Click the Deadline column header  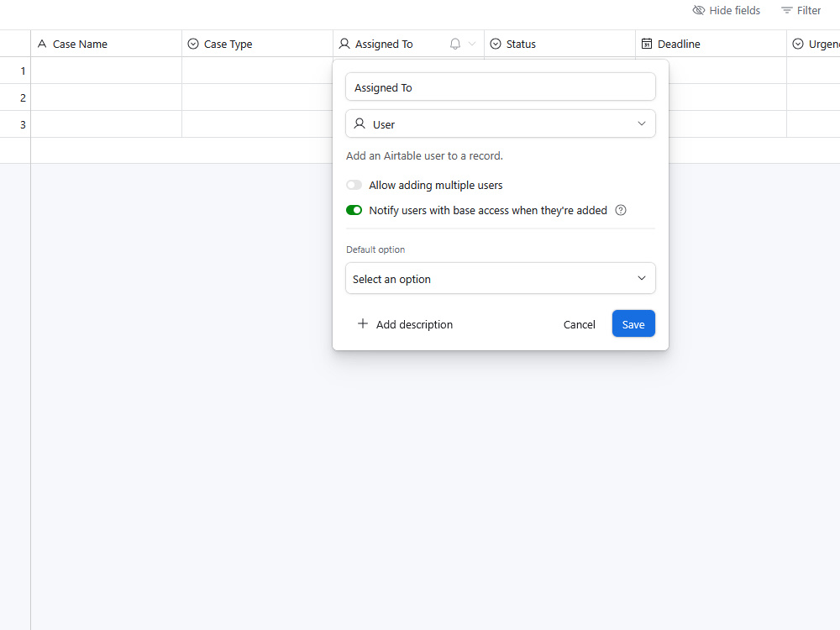click(711, 44)
